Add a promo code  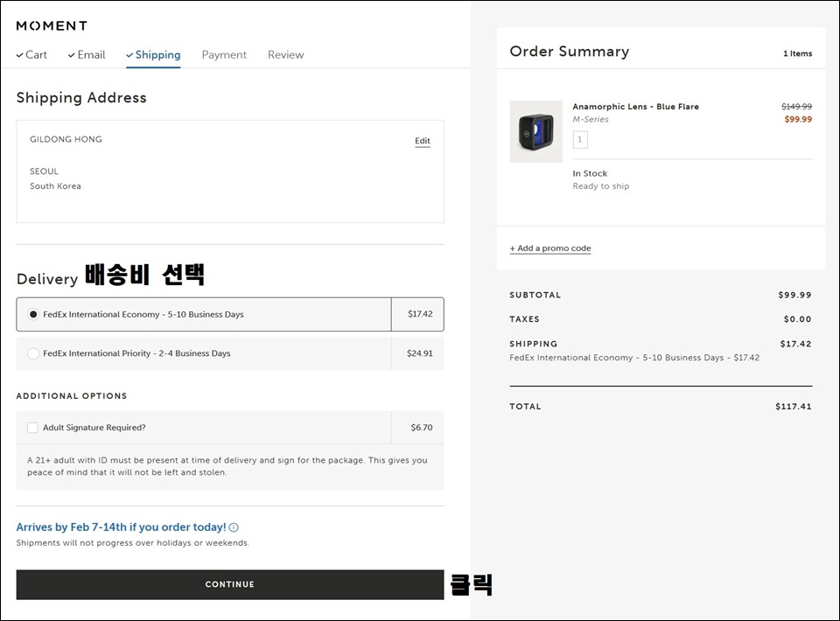(x=550, y=248)
